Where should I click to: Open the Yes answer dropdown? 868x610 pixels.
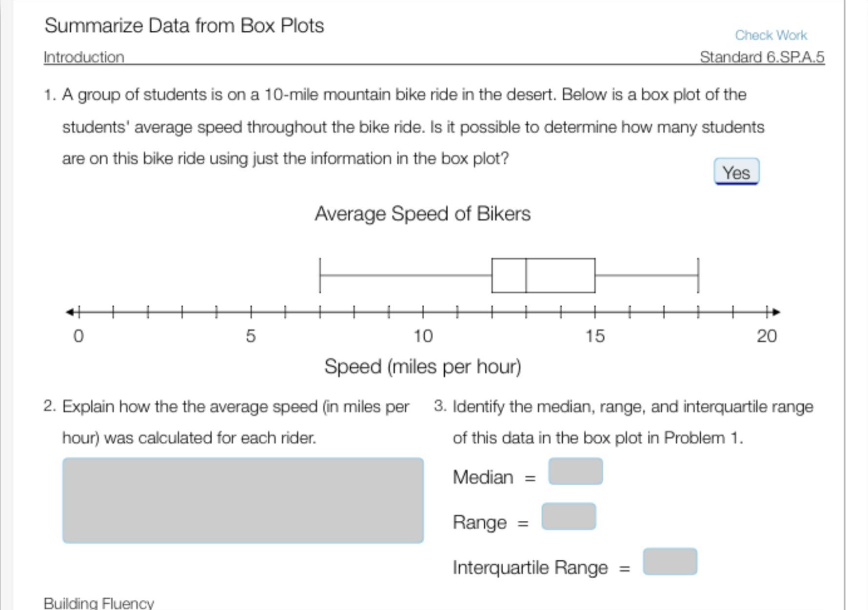(x=736, y=172)
